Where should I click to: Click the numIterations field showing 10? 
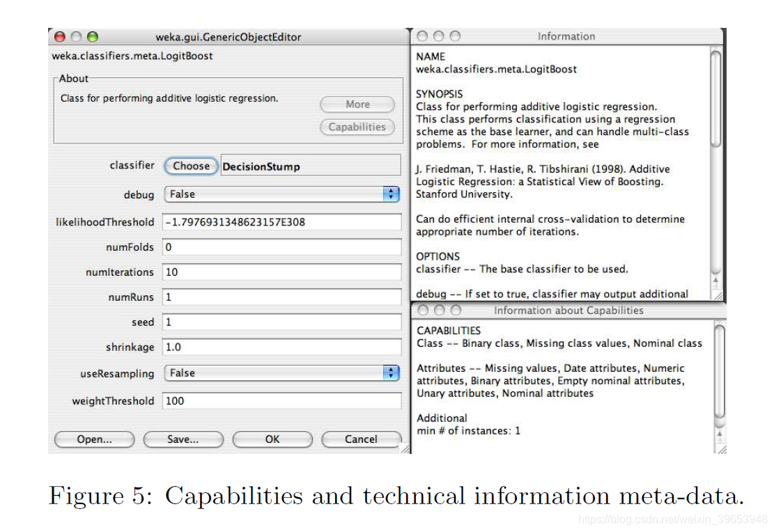(282, 272)
